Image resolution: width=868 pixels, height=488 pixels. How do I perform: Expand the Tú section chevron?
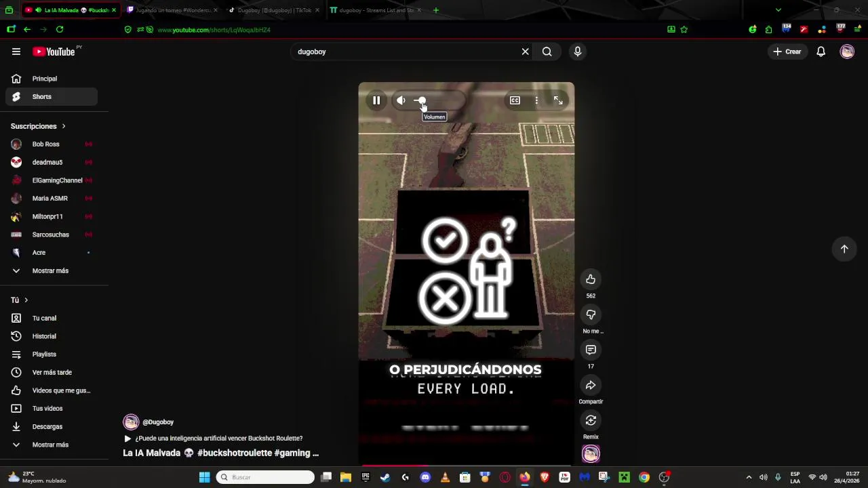tap(26, 300)
